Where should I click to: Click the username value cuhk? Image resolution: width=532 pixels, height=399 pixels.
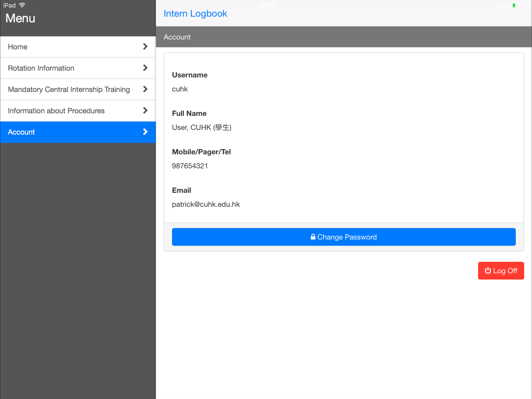[180, 89]
